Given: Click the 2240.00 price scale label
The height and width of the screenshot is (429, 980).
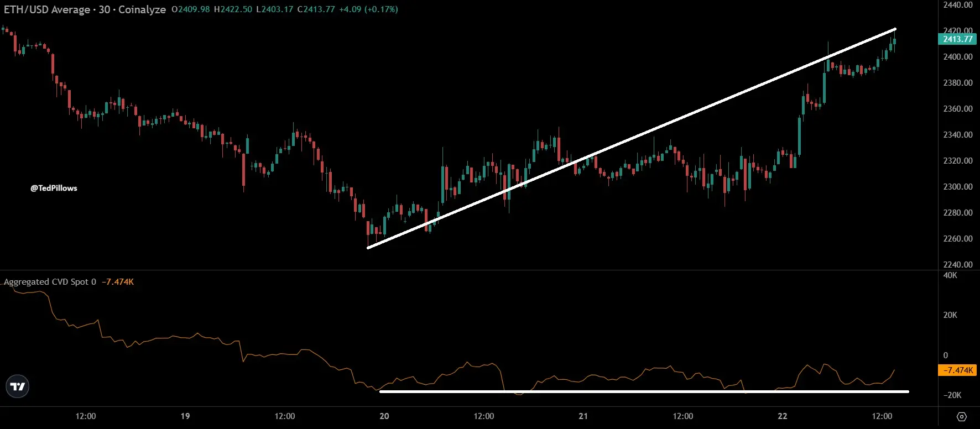Looking at the screenshot, I should click(958, 265).
